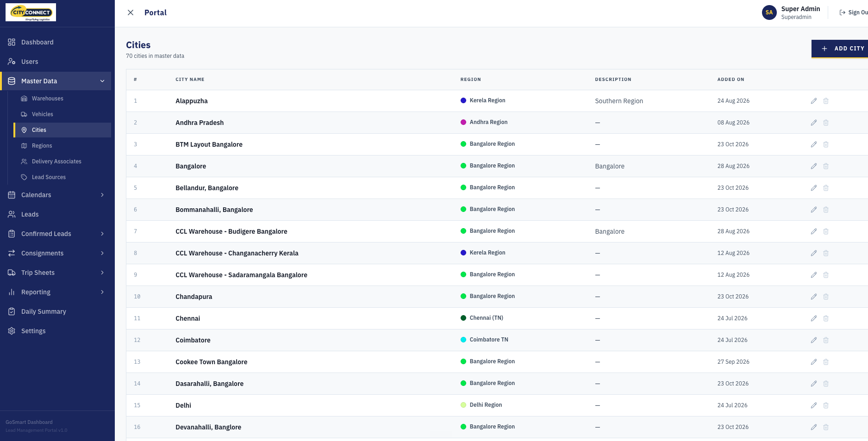Open the Daily Summary page
Image resolution: width=868 pixels, height=441 pixels.
pos(56,311)
